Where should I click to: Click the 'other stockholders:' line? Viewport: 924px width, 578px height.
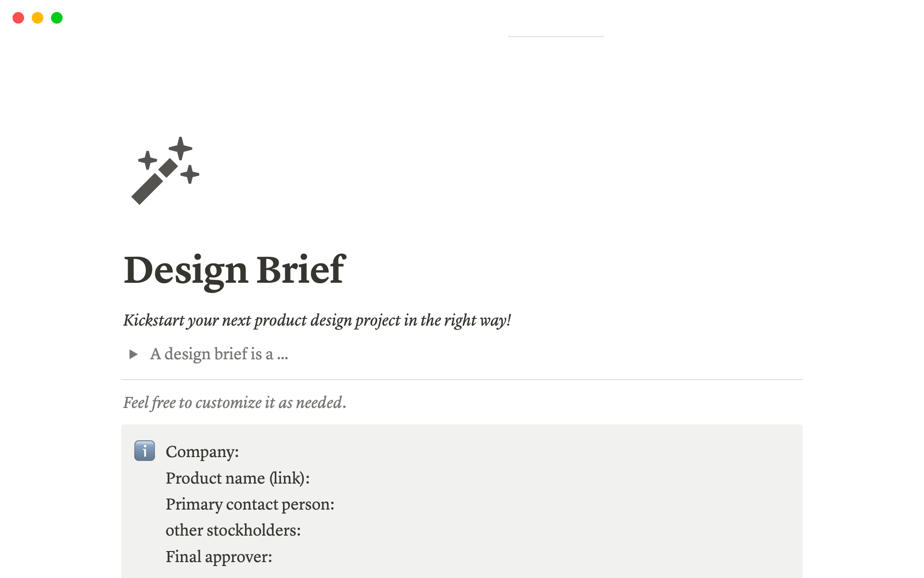[233, 530]
